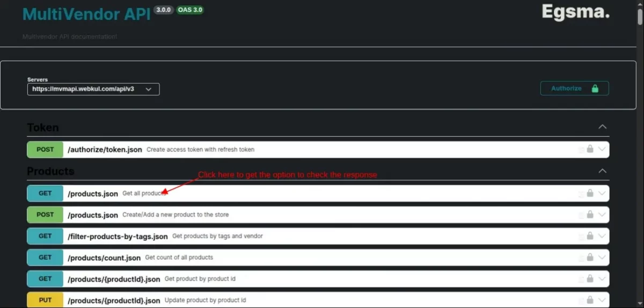This screenshot has width=644, height=308.
Task: Open /products/{productId}.json path on PUT row
Action: click(114, 300)
